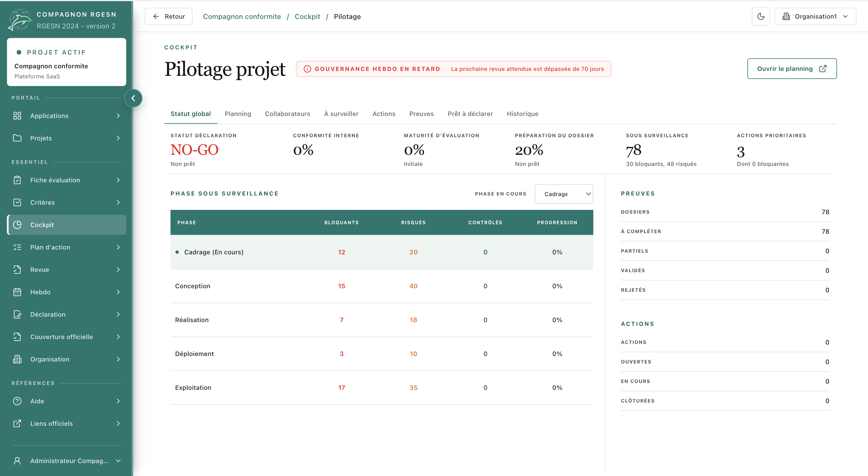
Task: Click the Plan d'action checklist icon
Action: click(x=17, y=247)
